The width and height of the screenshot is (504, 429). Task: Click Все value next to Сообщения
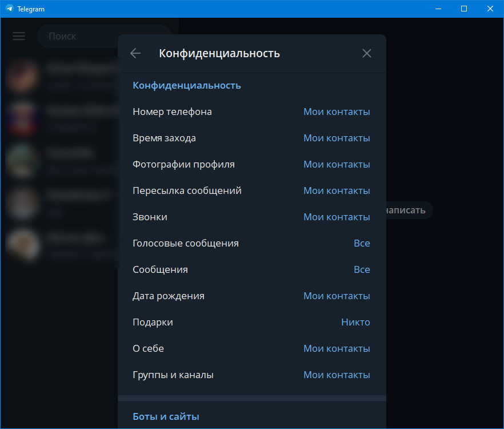(362, 269)
